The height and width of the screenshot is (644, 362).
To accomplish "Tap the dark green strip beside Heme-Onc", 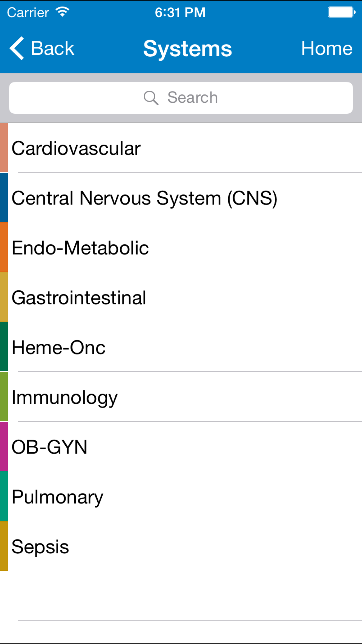I will (x=4, y=347).
